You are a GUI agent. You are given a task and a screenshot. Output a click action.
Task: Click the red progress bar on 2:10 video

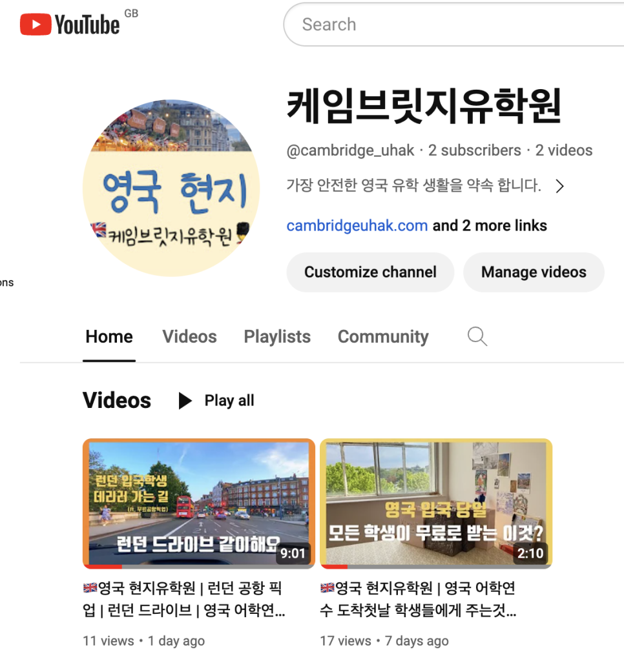pyautogui.click(x=334, y=567)
